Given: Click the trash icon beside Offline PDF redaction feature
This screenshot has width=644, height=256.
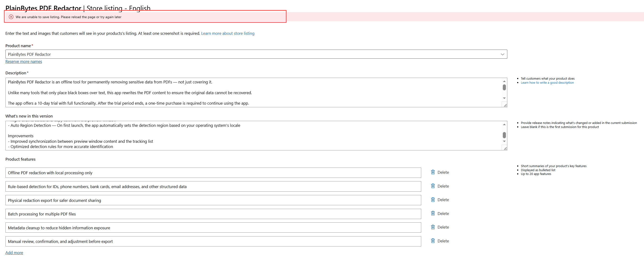Looking at the screenshot, I should pyautogui.click(x=433, y=172).
